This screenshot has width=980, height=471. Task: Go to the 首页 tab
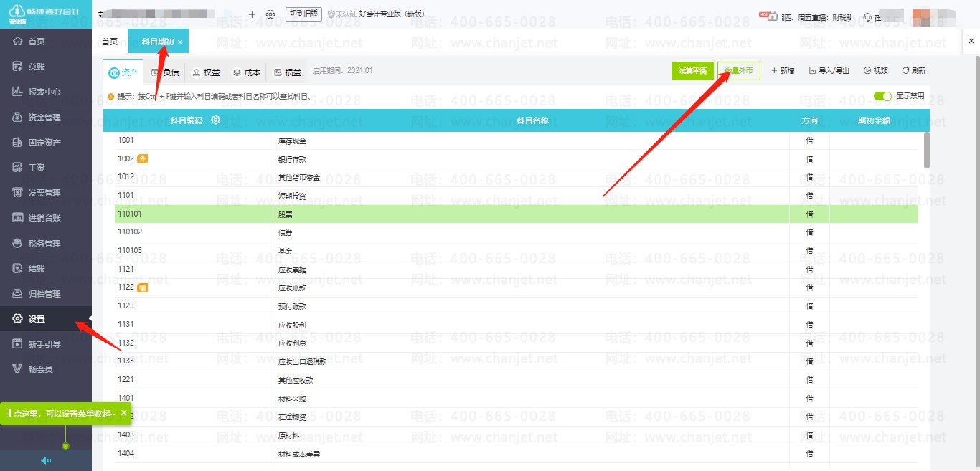(x=110, y=42)
